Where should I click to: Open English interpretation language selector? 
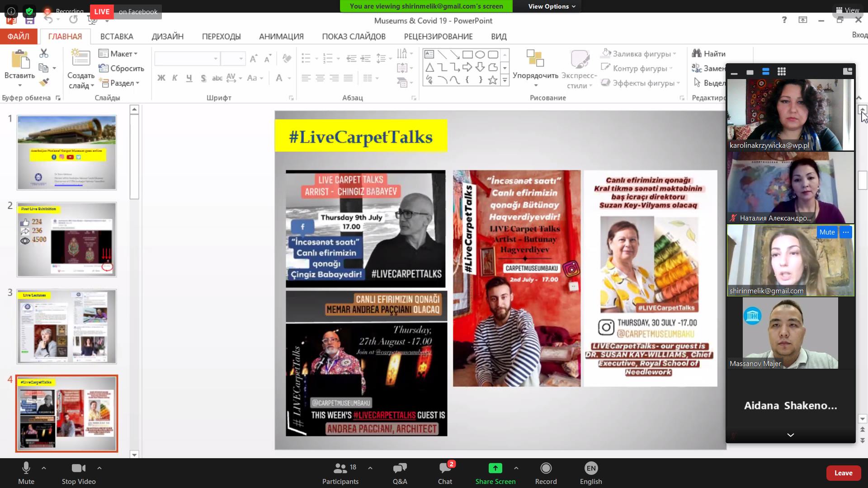coord(591,473)
